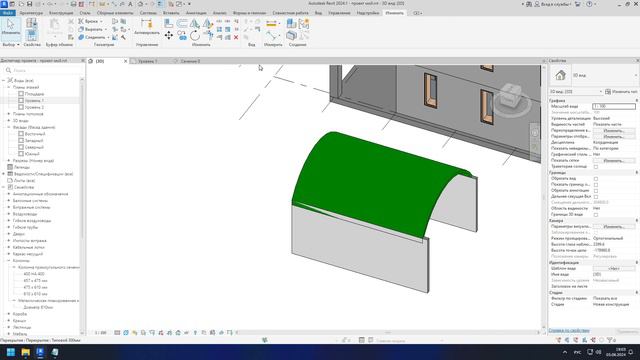Image resolution: width=640 pixels, height=360 pixels.
Task: Switch to the Сечение 0 view tab
Action: (x=190, y=61)
